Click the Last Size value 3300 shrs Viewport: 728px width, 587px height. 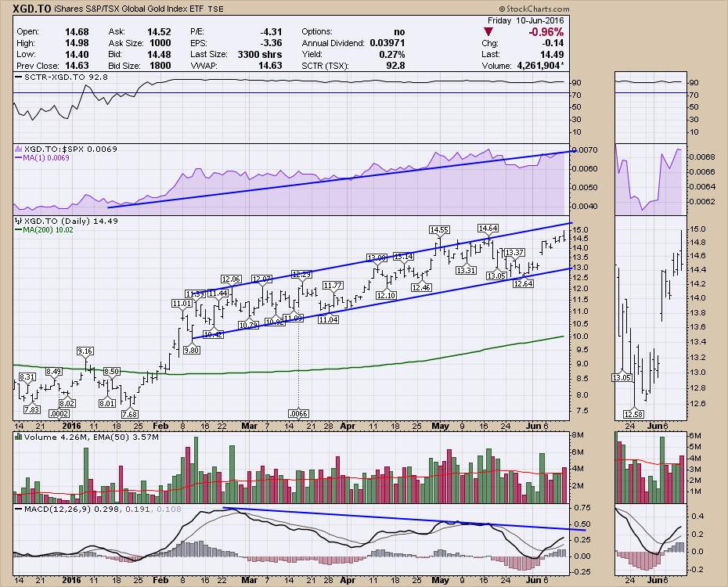[260, 54]
